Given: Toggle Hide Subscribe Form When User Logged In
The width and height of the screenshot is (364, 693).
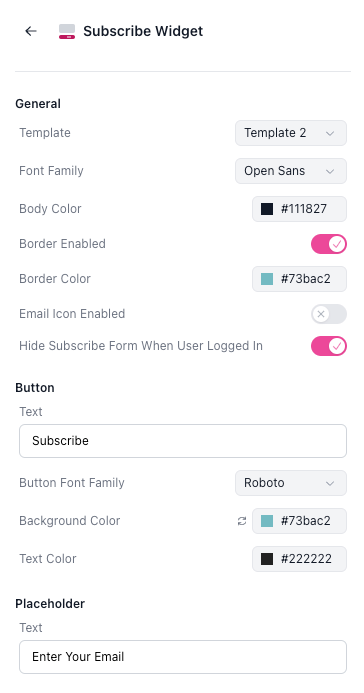Looking at the screenshot, I should tap(329, 346).
